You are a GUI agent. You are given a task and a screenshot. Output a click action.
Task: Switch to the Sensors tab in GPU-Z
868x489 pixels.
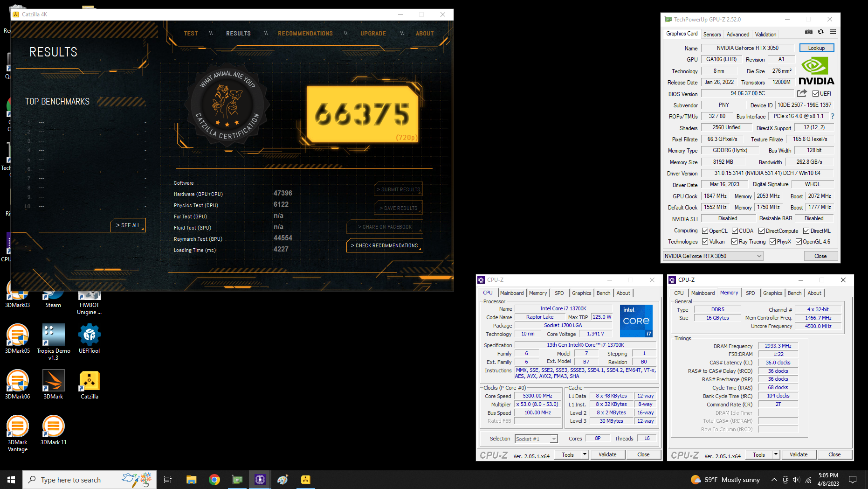(712, 35)
